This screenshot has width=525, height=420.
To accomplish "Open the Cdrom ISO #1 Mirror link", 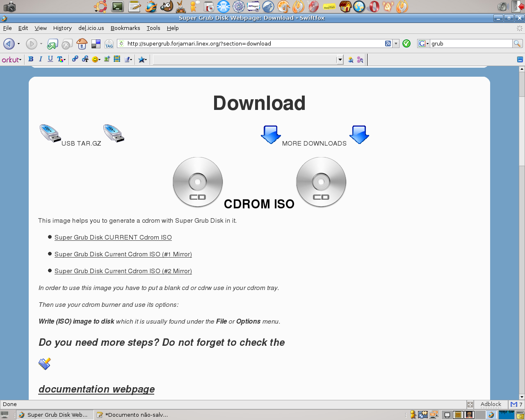I will [x=123, y=254].
